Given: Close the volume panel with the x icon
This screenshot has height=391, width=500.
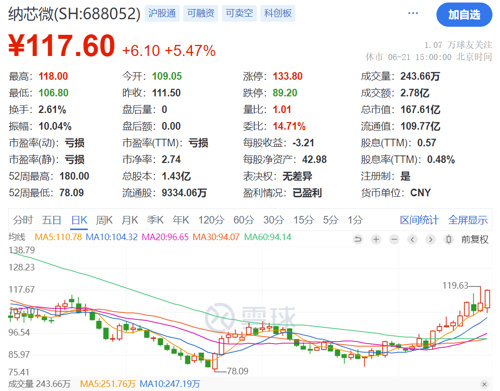Looking at the screenshot, I should 484,384.
